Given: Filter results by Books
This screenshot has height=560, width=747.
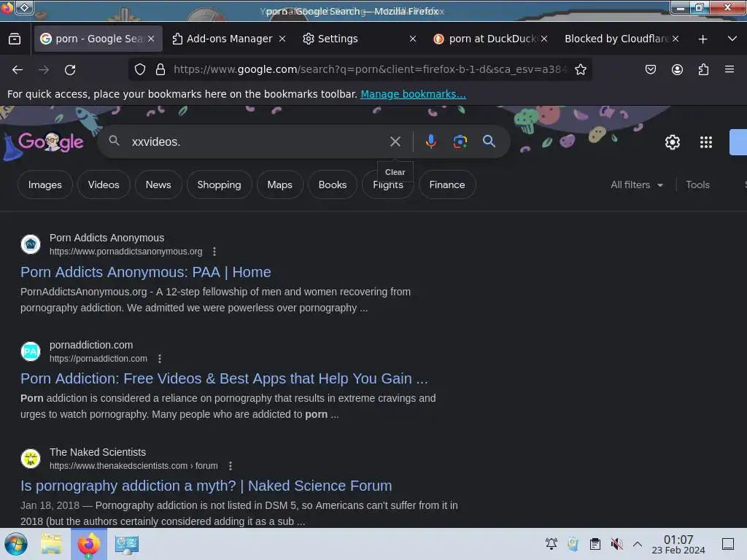Looking at the screenshot, I should tap(333, 184).
